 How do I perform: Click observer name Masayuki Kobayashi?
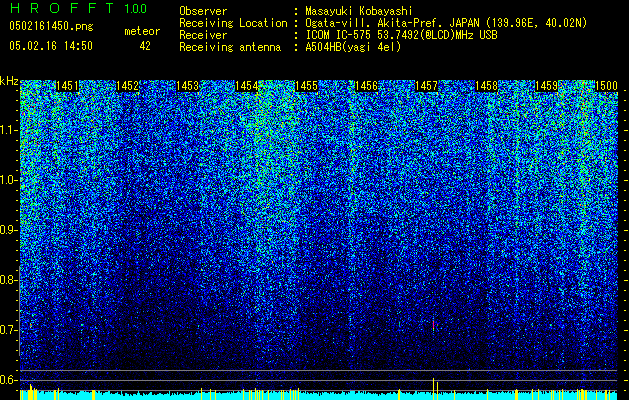point(359,11)
